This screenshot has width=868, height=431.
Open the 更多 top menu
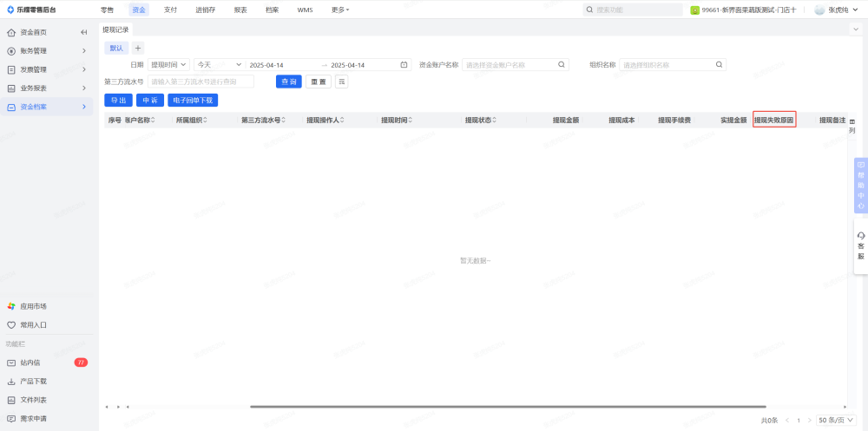[340, 10]
